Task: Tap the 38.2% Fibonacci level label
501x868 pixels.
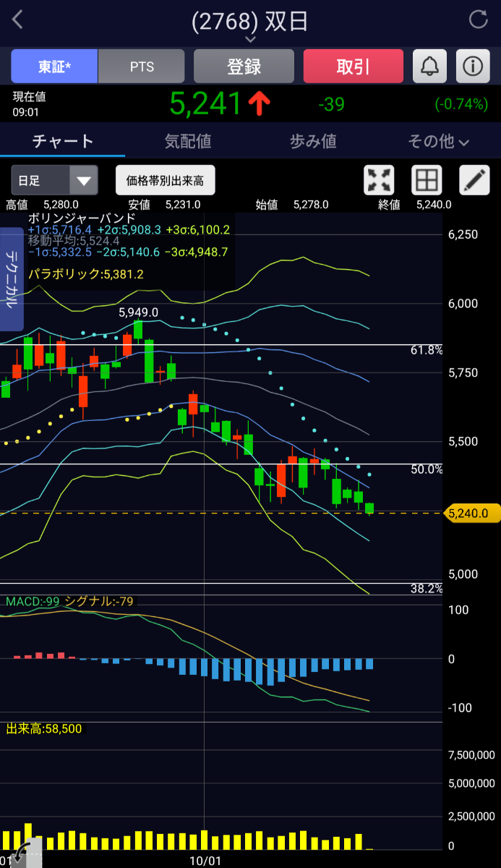Action: (427, 589)
